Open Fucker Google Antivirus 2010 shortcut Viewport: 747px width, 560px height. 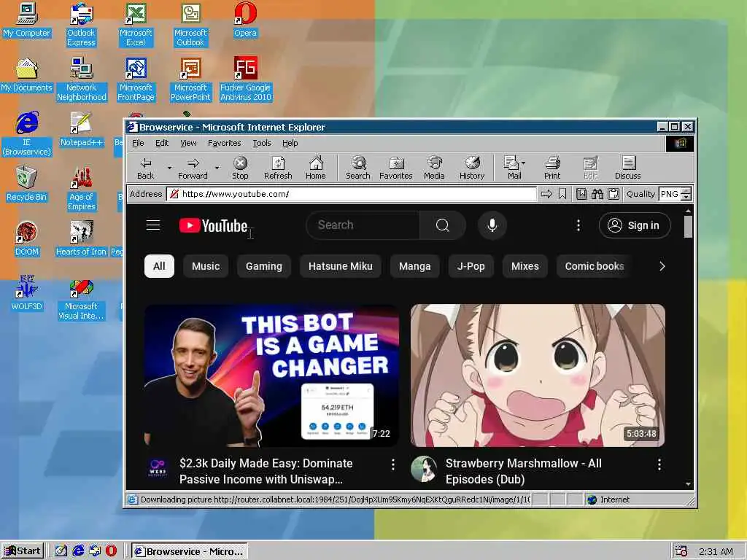tap(245, 79)
